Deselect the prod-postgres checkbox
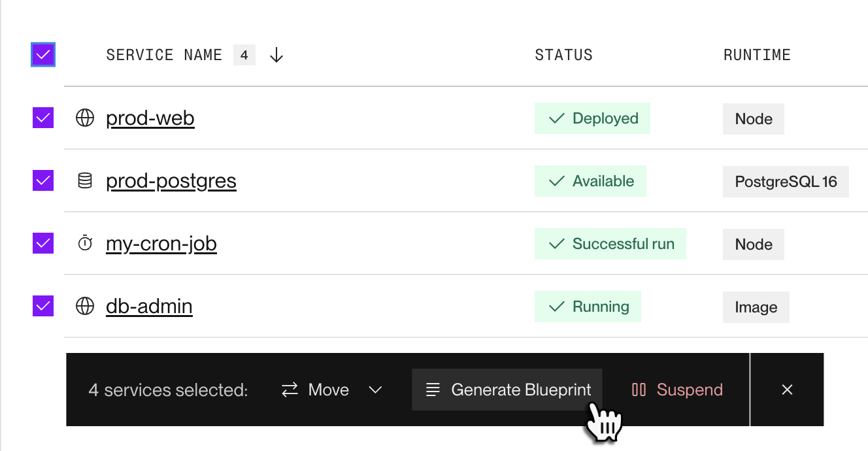Image resolution: width=868 pixels, height=451 pixels. point(42,181)
